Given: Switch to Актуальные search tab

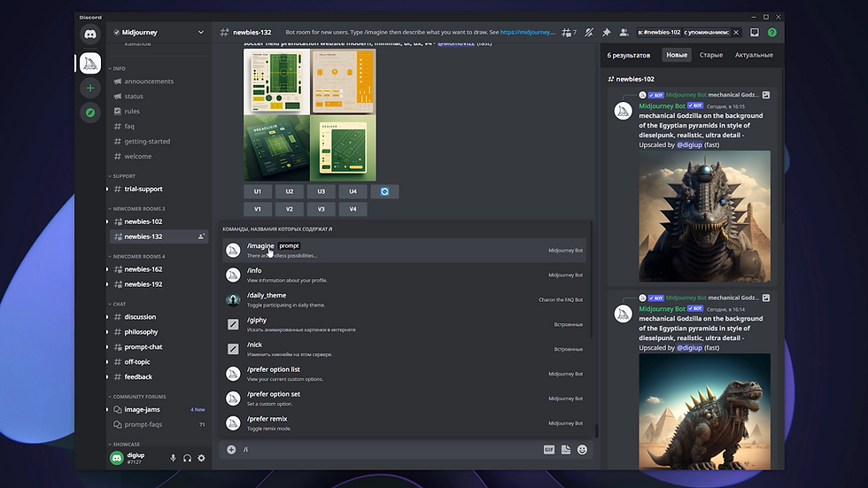Looking at the screenshot, I should (754, 55).
